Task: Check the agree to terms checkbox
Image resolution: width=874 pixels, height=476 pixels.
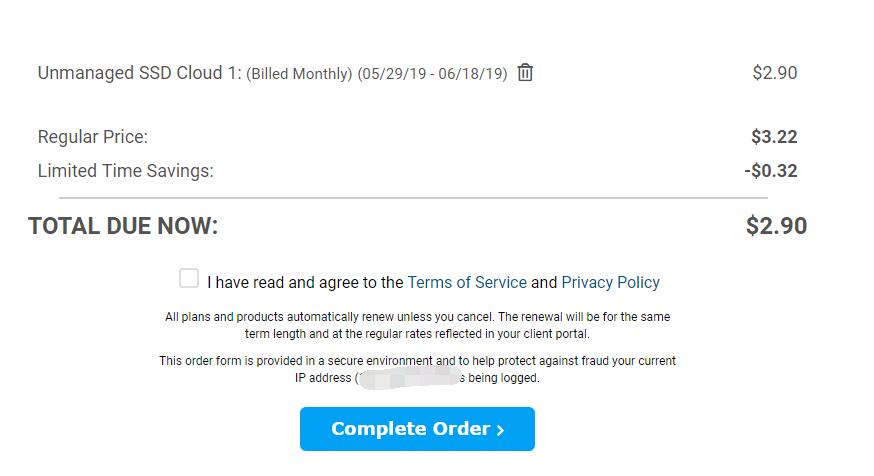Action: tap(189, 278)
